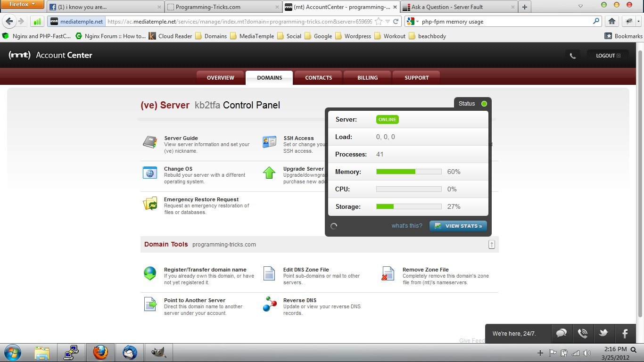Open the Reverse DNS icon

tap(269, 304)
